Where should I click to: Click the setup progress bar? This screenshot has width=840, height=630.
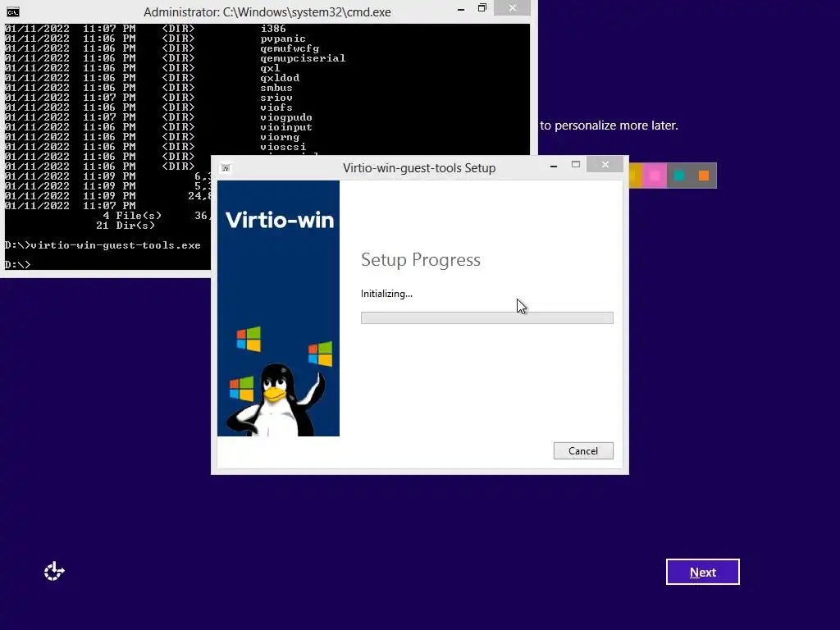pos(486,317)
